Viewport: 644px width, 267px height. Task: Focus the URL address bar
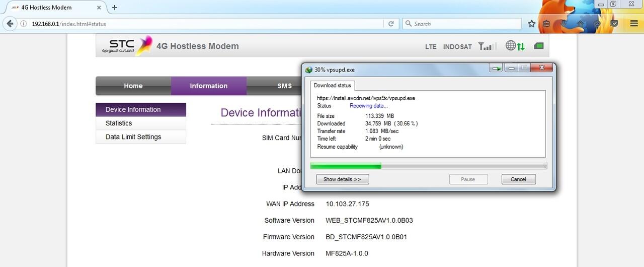pos(206,24)
